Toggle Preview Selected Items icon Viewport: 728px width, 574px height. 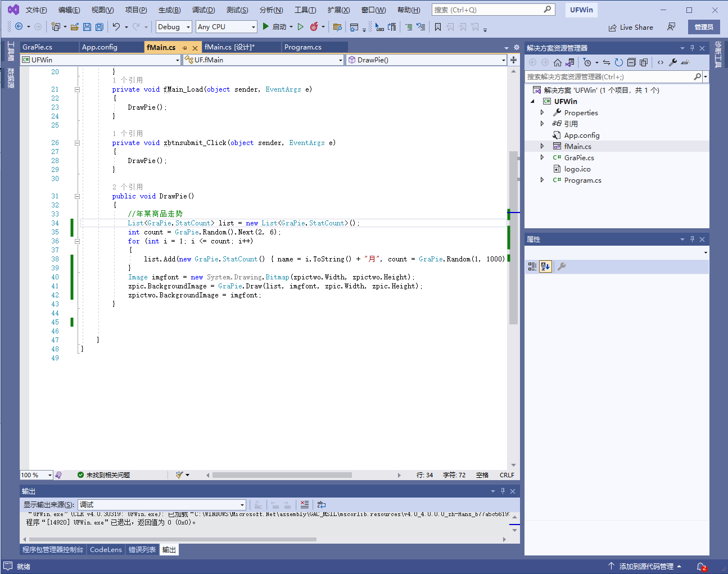(x=685, y=62)
